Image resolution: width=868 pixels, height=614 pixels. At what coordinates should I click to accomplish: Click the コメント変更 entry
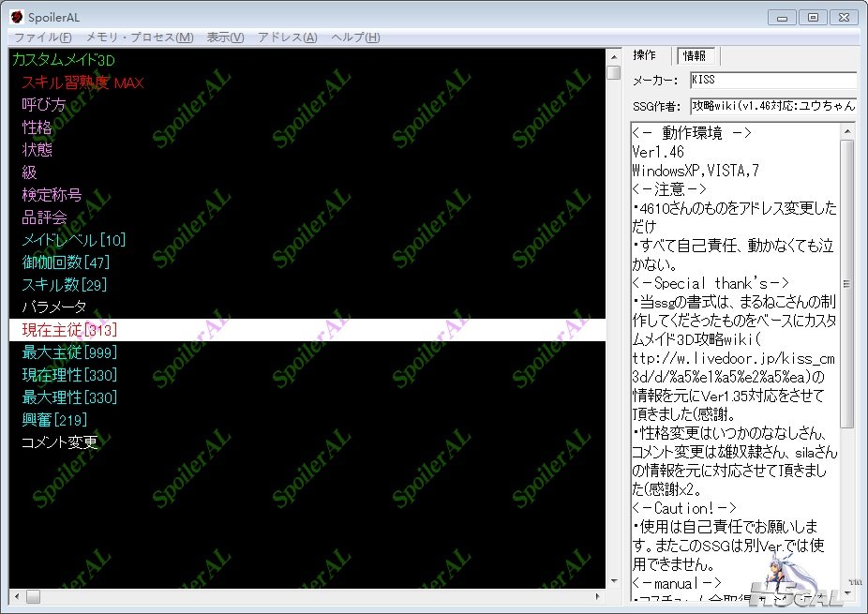59,442
